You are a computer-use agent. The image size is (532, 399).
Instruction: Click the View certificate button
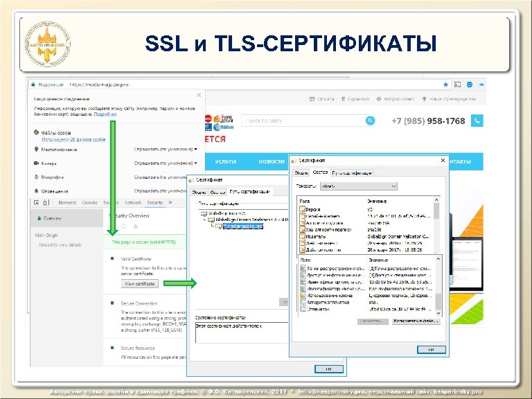tap(140, 283)
